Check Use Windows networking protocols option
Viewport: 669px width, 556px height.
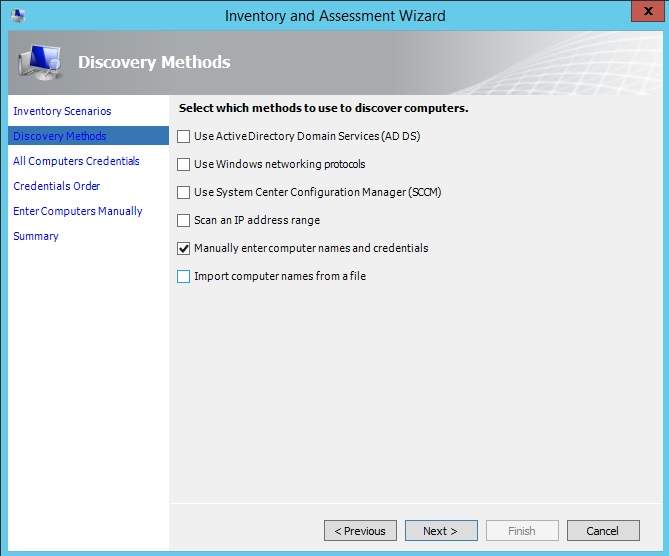coord(183,164)
